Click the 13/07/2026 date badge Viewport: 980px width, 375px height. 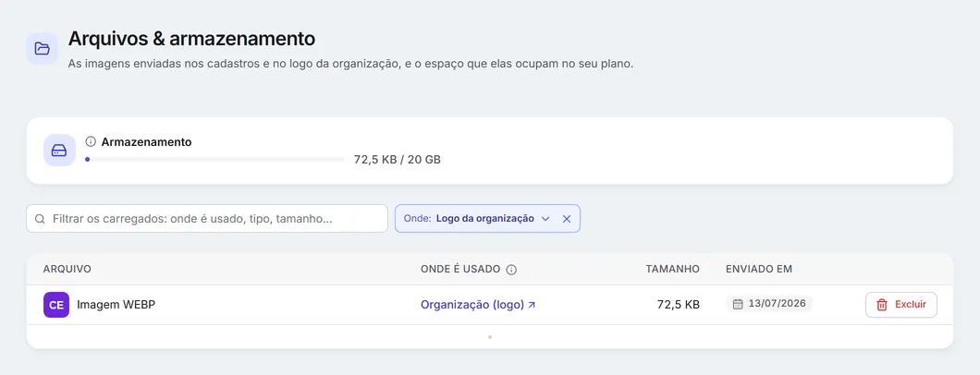coord(769,304)
